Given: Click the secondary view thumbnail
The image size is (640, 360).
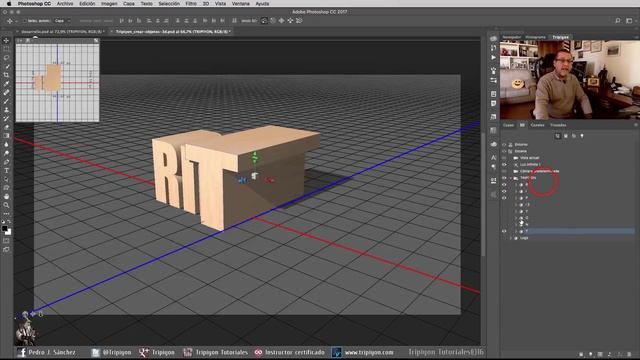Looking at the screenshot, I should (57, 83).
